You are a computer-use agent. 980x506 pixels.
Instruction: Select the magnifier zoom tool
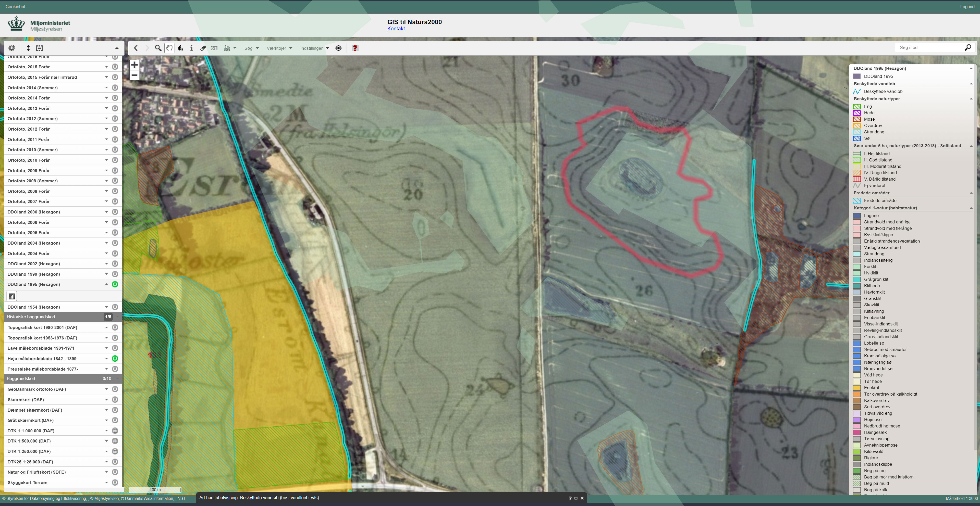pos(158,48)
